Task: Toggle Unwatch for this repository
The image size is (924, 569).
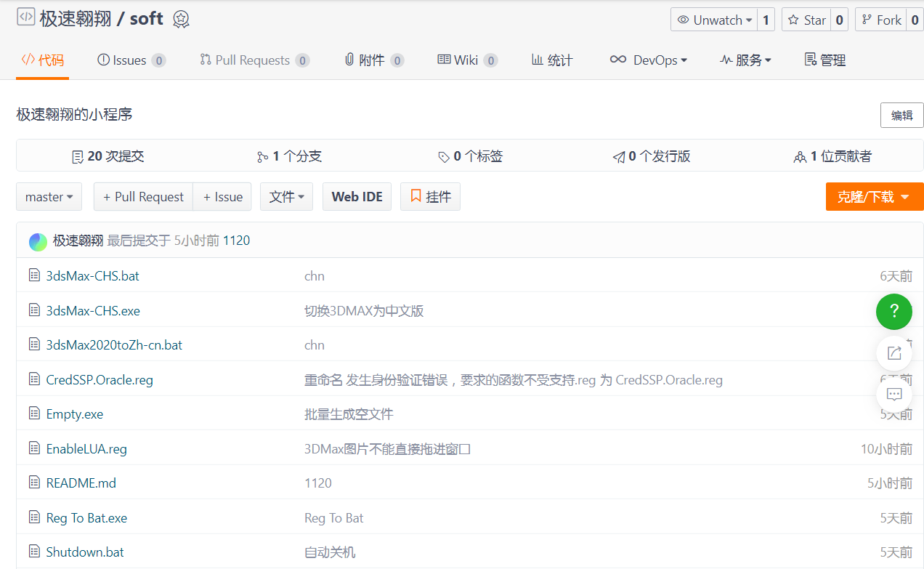Action: pos(713,20)
